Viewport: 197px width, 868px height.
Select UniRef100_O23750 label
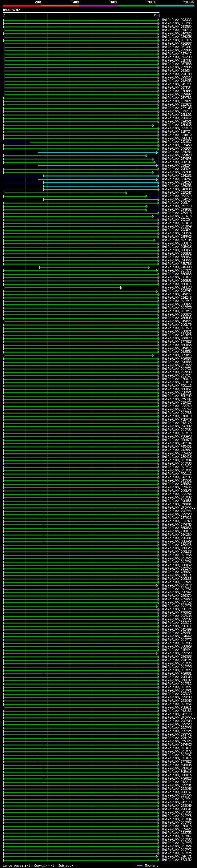[177, 796]
